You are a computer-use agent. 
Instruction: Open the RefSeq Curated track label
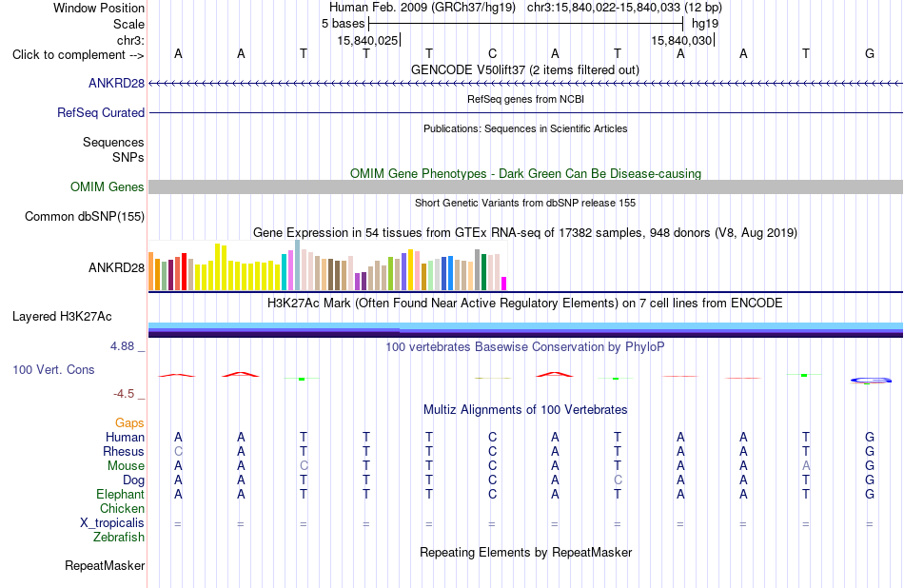point(100,112)
